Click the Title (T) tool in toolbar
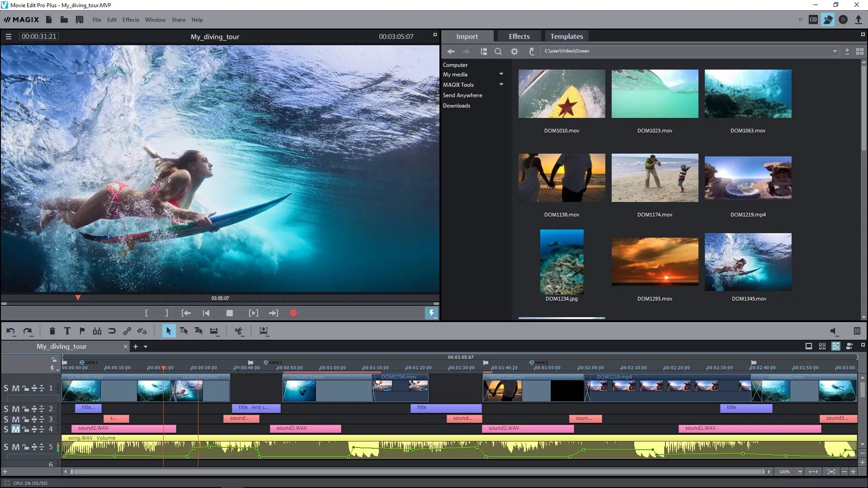 tap(67, 331)
